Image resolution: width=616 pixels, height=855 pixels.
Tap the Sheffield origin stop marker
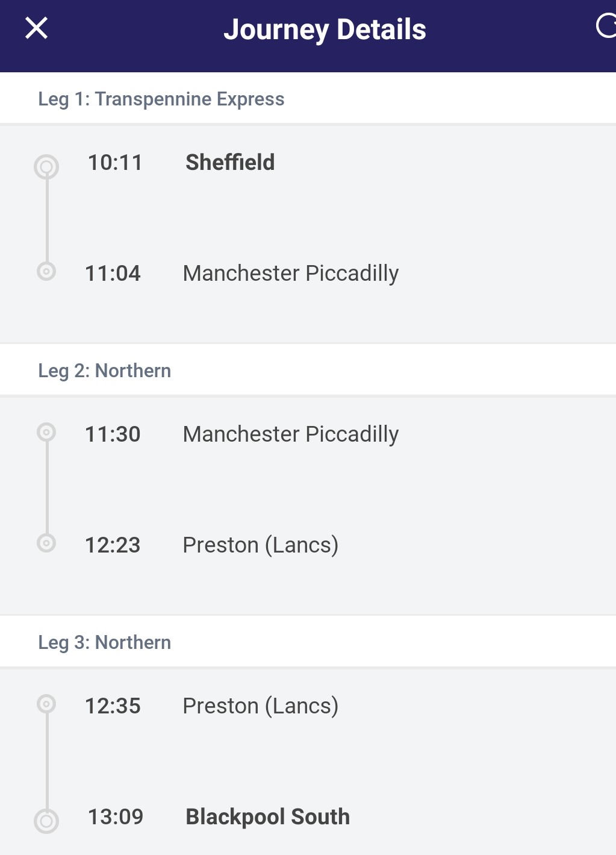click(46, 167)
